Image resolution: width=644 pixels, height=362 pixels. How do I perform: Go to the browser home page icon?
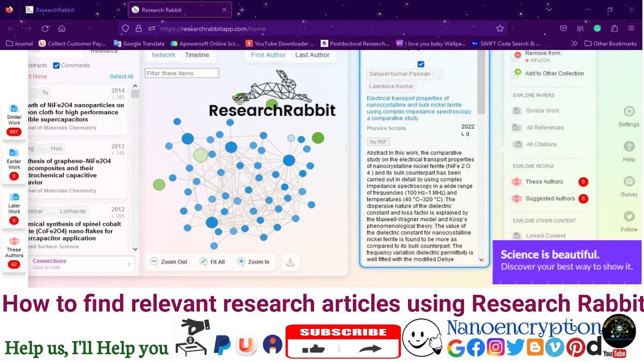coord(62,29)
